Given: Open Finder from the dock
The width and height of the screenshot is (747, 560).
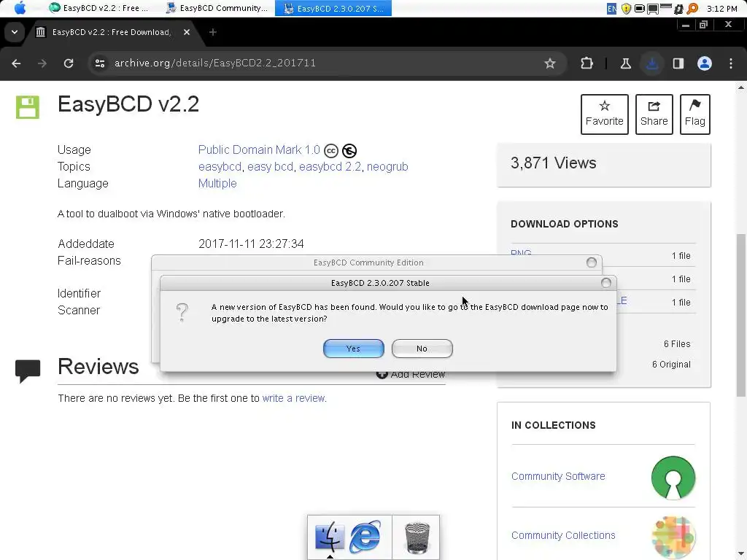Looking at the screenshot, I should pos(329,537).
